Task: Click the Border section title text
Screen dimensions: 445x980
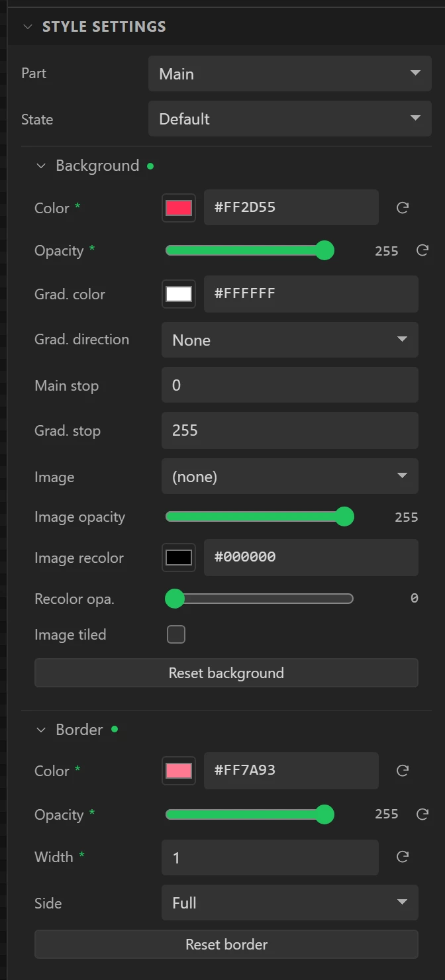Action: pyautogui.click(x=79, y=730)
